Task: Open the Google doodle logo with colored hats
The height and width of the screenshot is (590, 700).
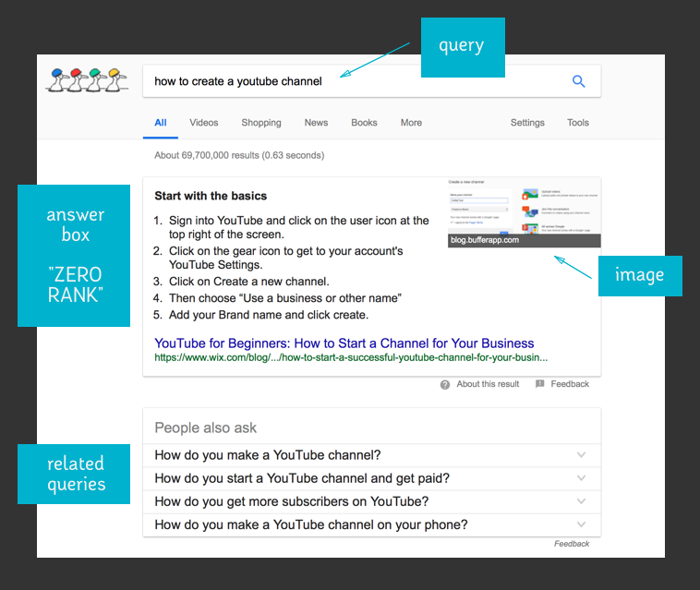Action: [87, 80]
